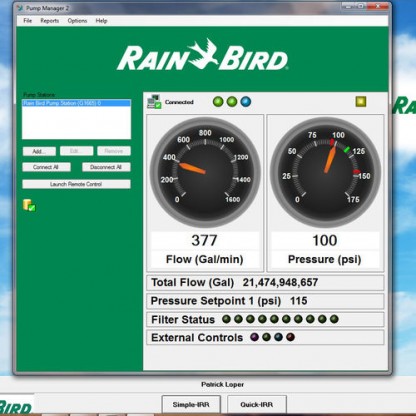Click the Pressure gauge dial
The height and width of the screenshot is (416, 416).
325,172
